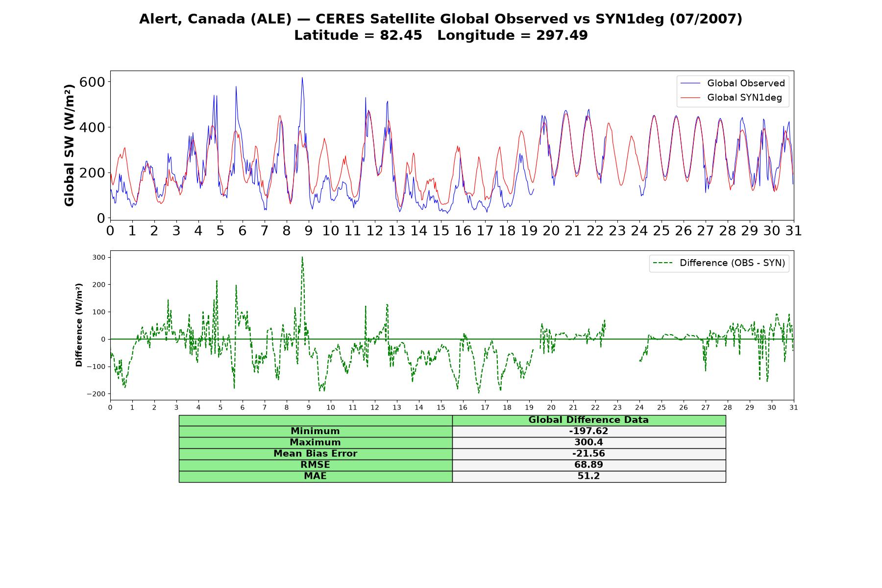
Task: Select the Minimum row label in table
Action: [x=316, y=431]
